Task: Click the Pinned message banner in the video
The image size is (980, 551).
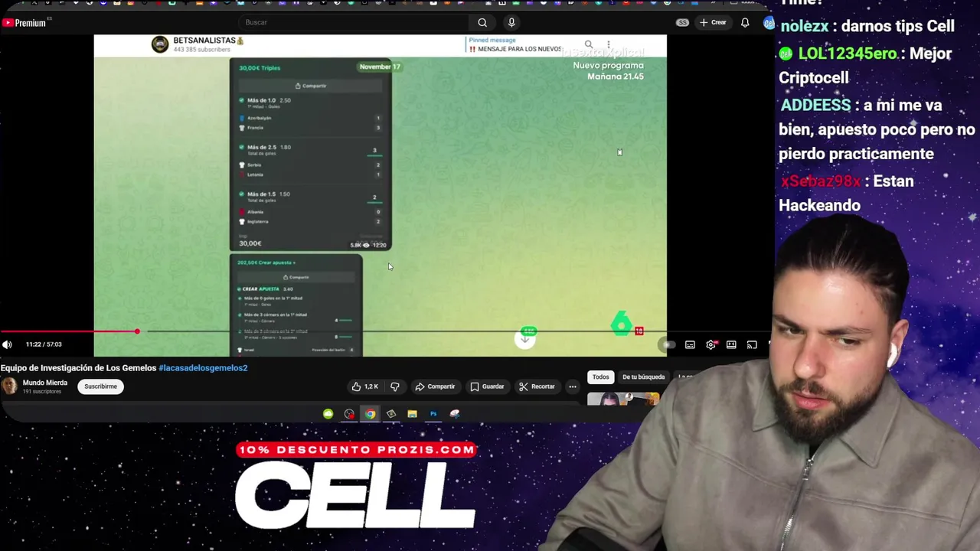Action: click(x=514, y=44)
